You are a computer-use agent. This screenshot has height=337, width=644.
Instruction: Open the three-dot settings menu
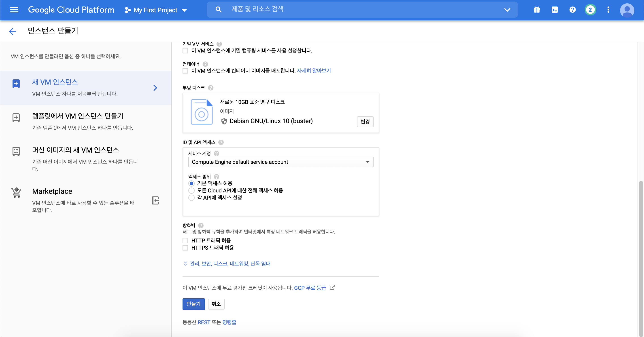pos(608,10)
